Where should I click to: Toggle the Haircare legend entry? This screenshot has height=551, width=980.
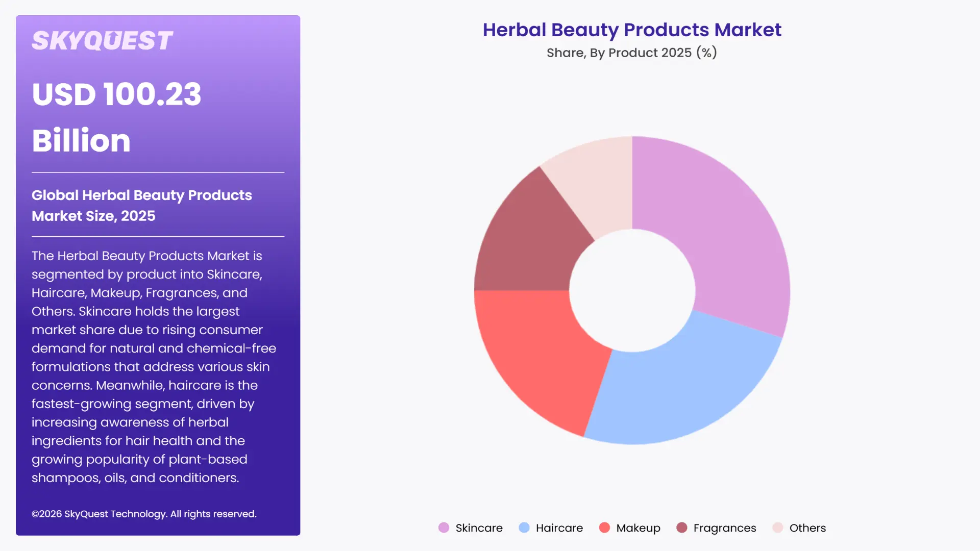551,528
